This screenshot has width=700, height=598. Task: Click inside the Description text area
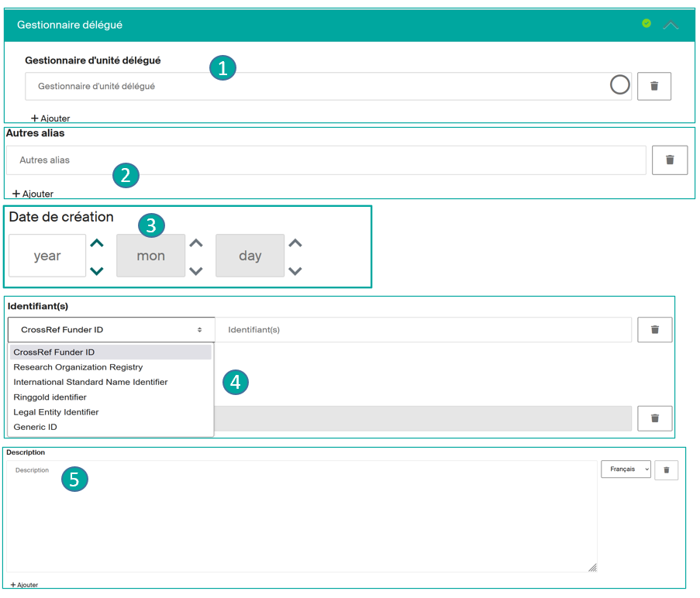301,519
